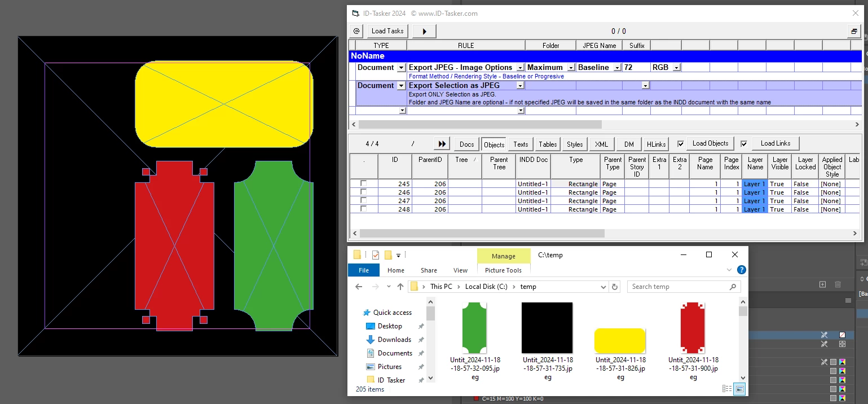Open Pictures in Quick access
The width and height of the screenshot is (868, 404).
[x=390, y=367]
